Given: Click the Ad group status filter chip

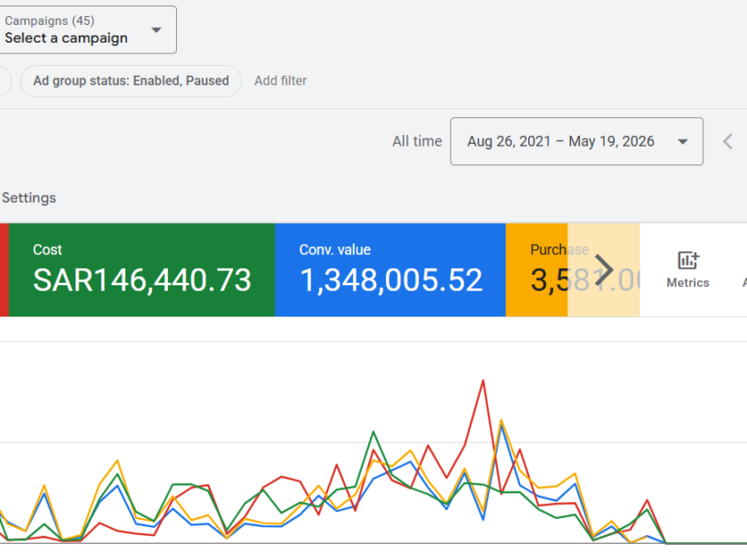Looking at the screenshot, I should [x=131, y=81].
